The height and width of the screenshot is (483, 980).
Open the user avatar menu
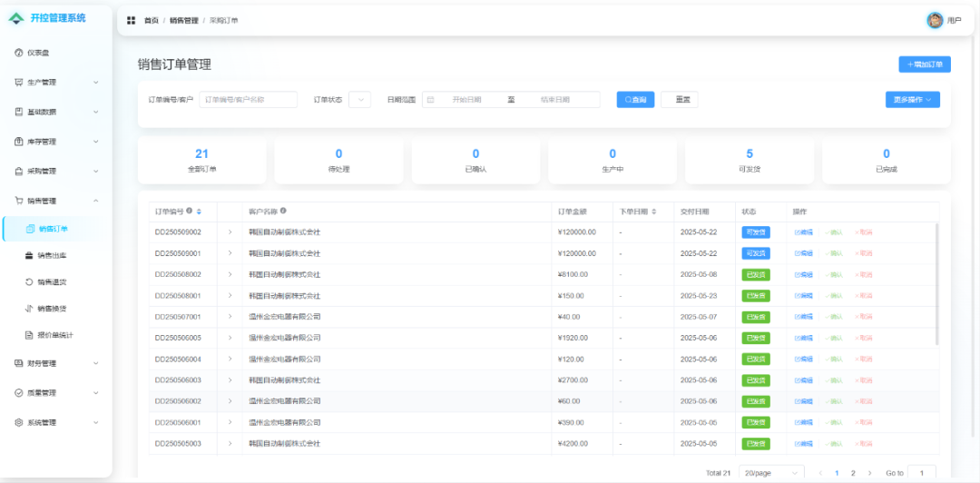tap(935, 21)
